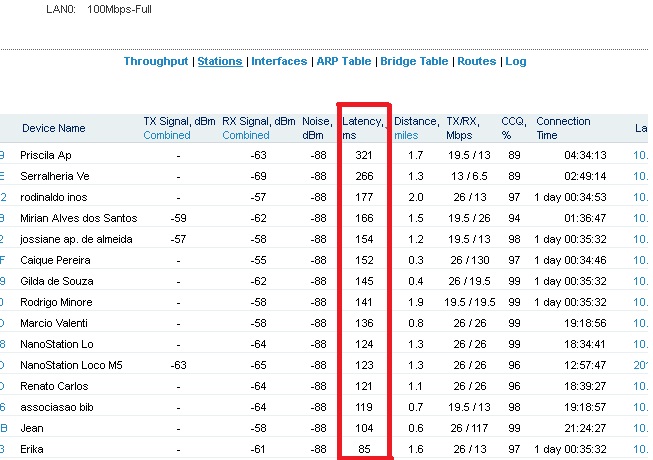The image size is (653, 460).
Task: Click TX/RX value 26 / 117
Action: tap(470, 428)
